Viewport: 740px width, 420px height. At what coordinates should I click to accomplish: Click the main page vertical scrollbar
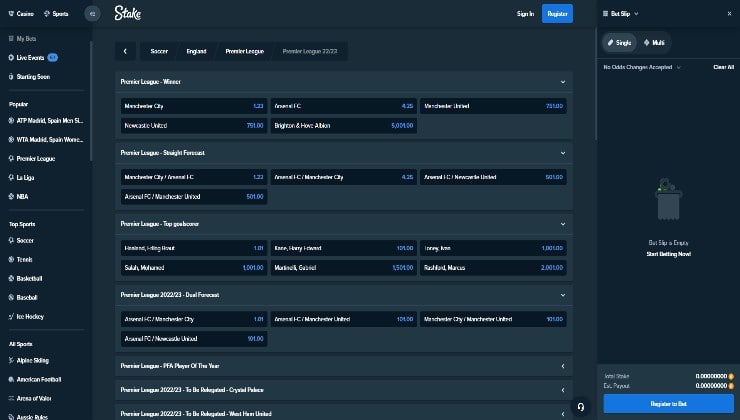click(596, 85)
